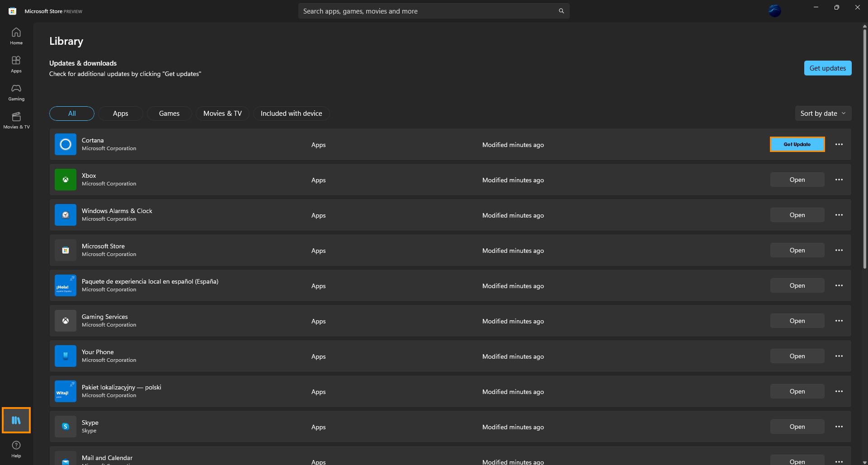The image size is (868, 465).
Task: Open more options for Paquete de experiencia
Action: pyautogui.click(x=839, y=285)
